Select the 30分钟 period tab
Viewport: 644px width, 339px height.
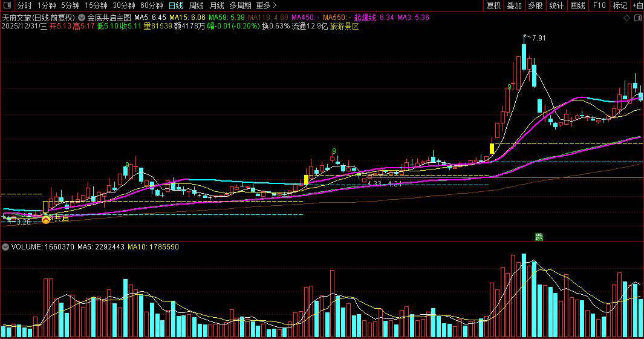[x=123, y=5]
